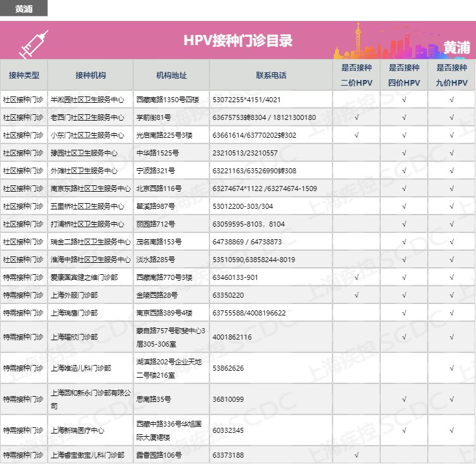Click the 二价HPV checkmark in the last table row
The width and height of the screenshot is (476, 464).
click(x=356, y=455)
